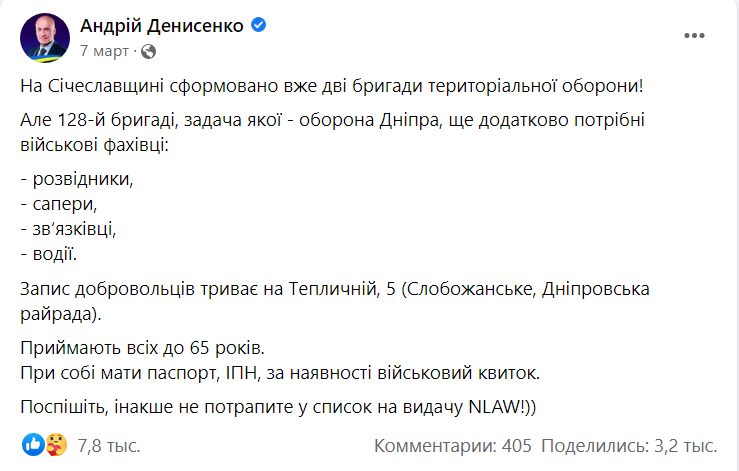Click the last sentence mentioning NLAW
The height and width of the screenshot is (471, 739).
tap(278, 407)
